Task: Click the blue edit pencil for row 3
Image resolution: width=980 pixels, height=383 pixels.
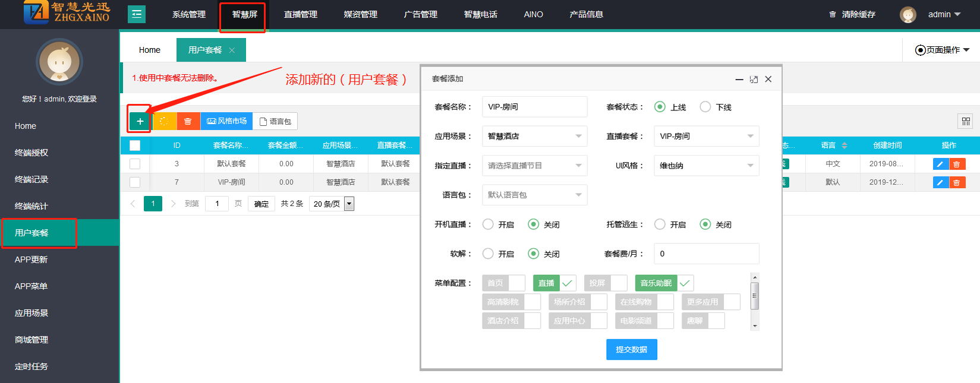Action: [940, 164]
